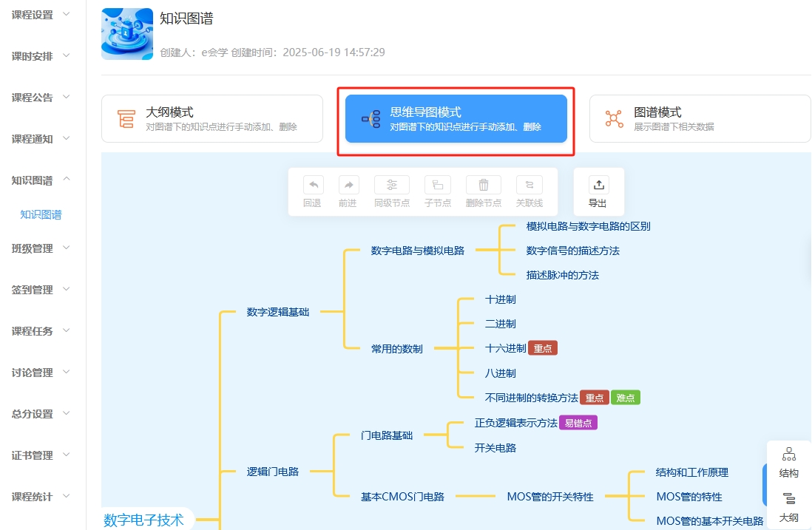The height and width of the screenshot is (530, 812).
Task: Open the 结构 layout icon
Action: click(788, 455)
